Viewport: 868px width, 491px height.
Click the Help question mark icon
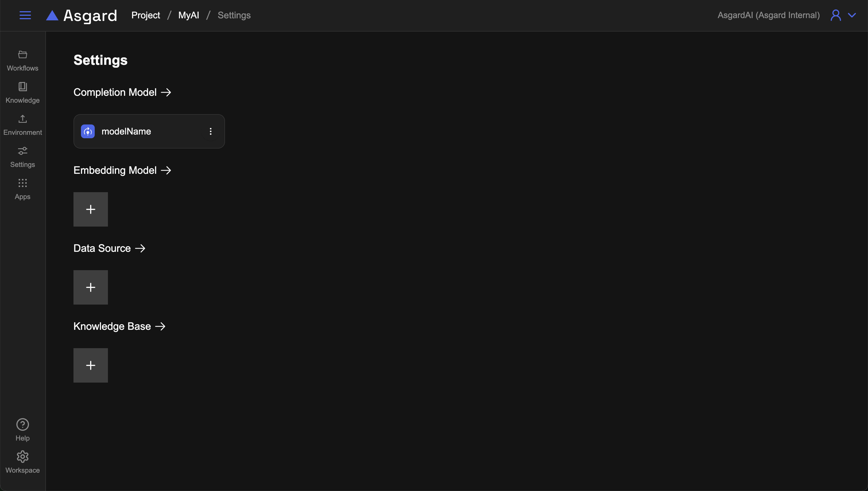point(23,424)
